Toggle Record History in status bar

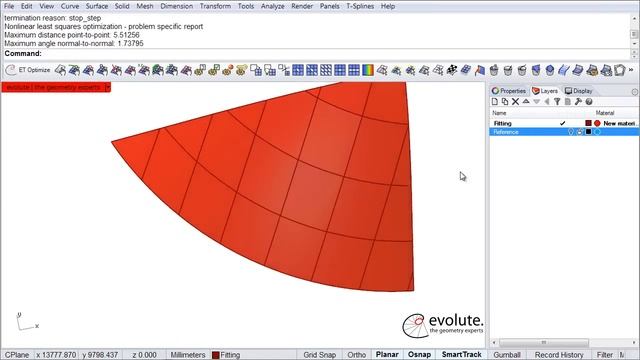click(x=559, y=355)
